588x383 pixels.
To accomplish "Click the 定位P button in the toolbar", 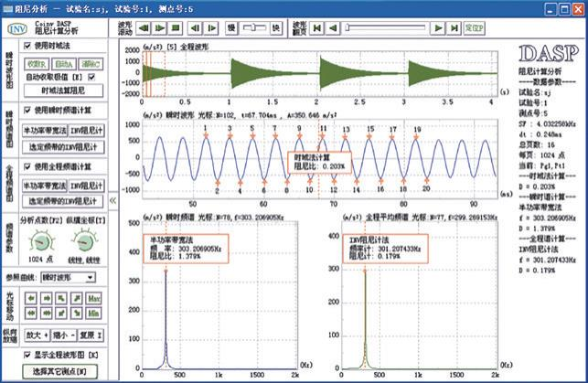I will [x=473, y=27].
